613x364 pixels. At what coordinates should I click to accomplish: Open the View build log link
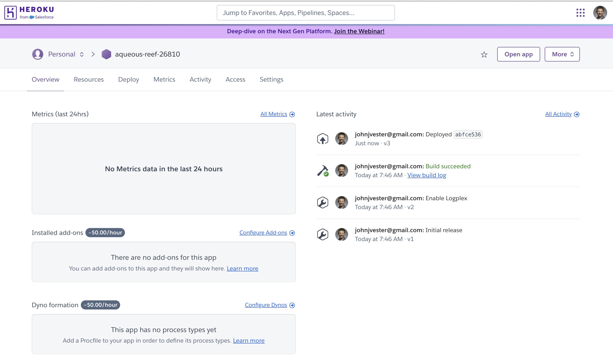point(427,175)
